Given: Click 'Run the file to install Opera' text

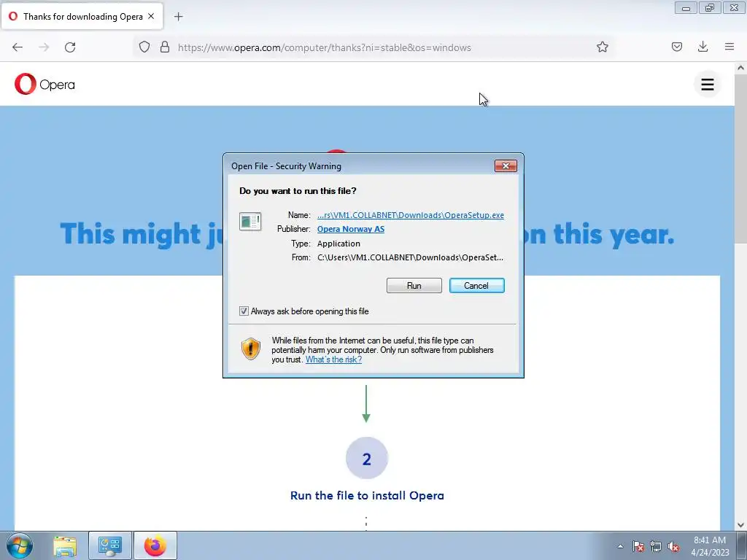Looking at the screenshot, I should 367,495.
